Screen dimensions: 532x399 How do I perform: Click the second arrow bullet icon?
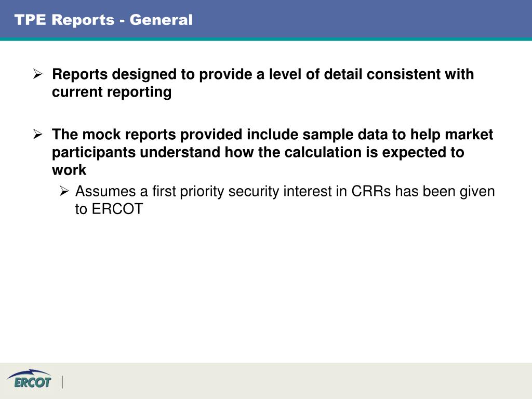(x=37, y=134)
